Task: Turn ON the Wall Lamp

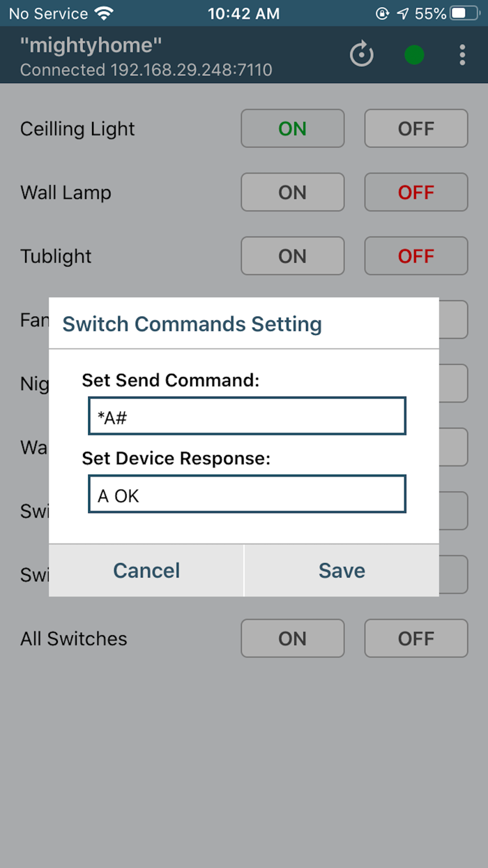Action: pos(292,192)
